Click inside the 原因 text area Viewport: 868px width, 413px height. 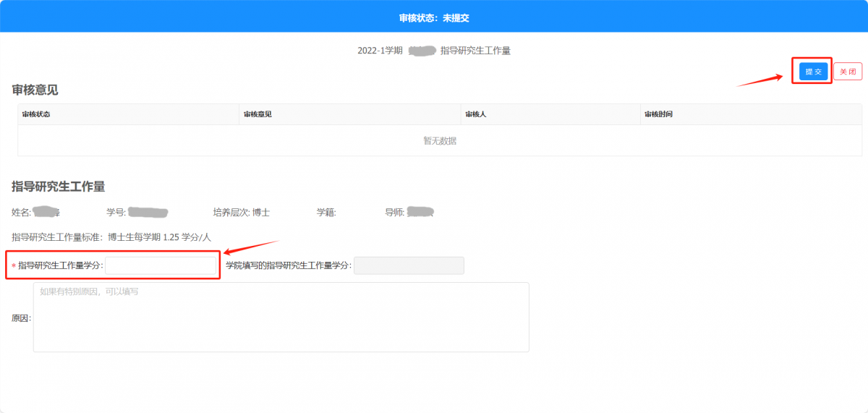tap(281, 317)
